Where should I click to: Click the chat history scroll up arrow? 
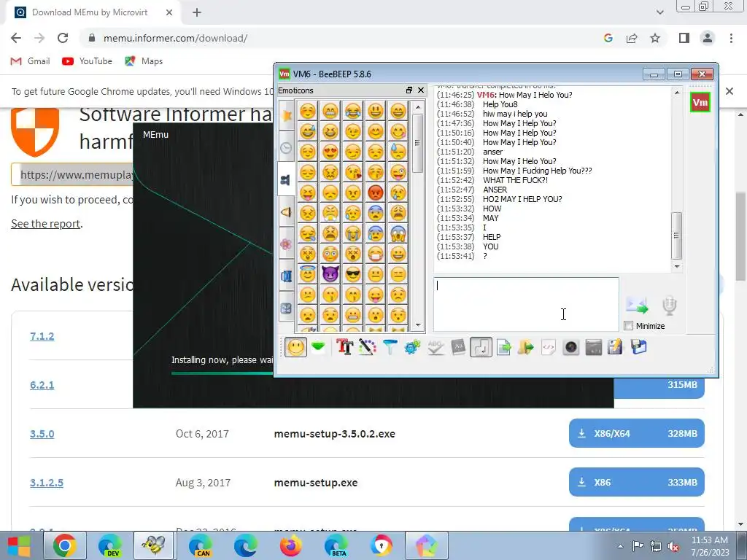(x=676, y=93)
